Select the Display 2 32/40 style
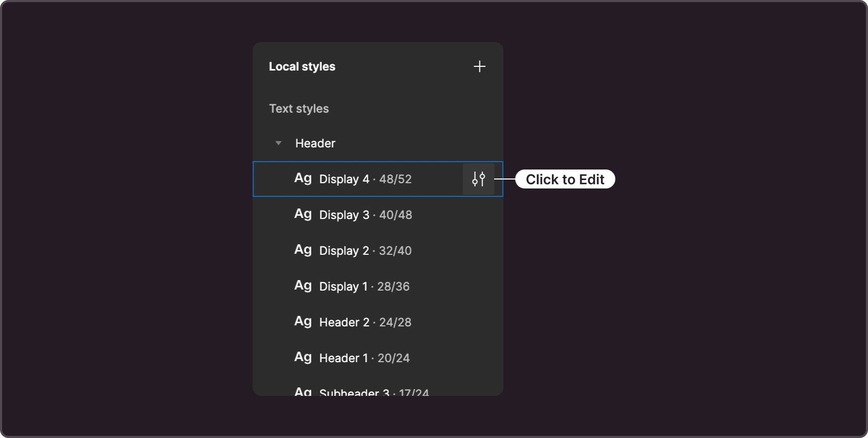Image resolution: width=868 pixels, height=438 pixels. [x=378, y=251]
